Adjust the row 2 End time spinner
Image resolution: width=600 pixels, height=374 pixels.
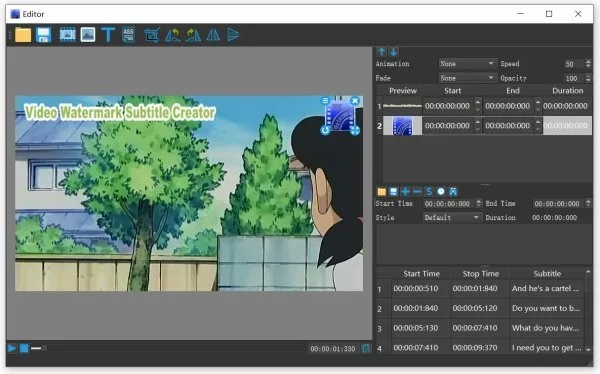pyautogui.click(x=538, y=126)
